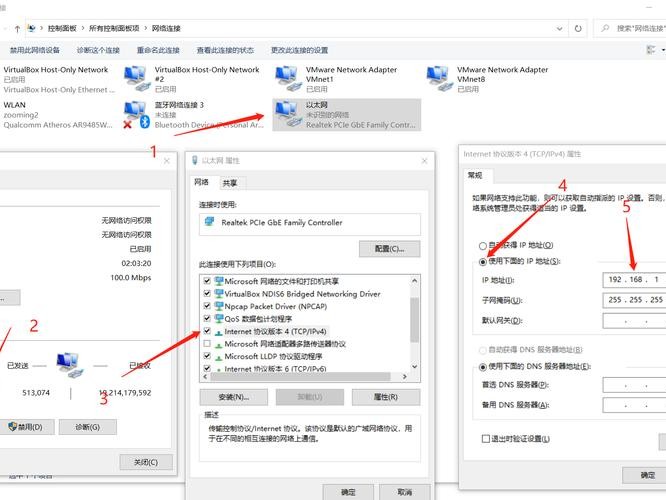Select the 以太网 Realtek adapter icon

288,114
